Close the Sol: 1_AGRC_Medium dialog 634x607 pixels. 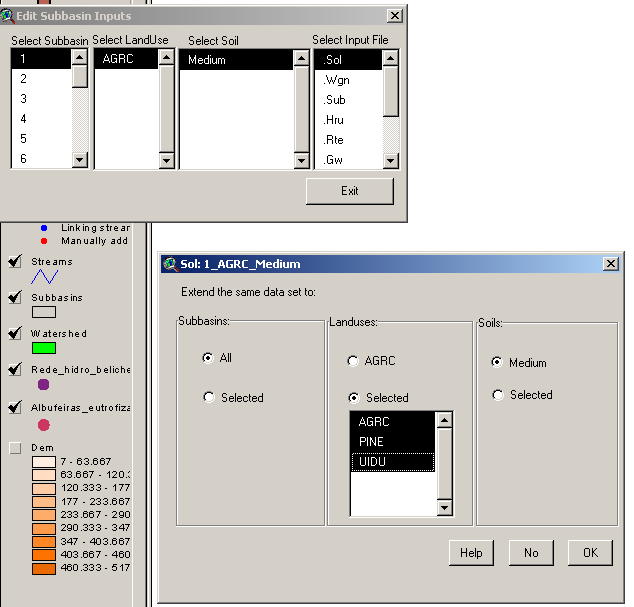click(610, 264)
